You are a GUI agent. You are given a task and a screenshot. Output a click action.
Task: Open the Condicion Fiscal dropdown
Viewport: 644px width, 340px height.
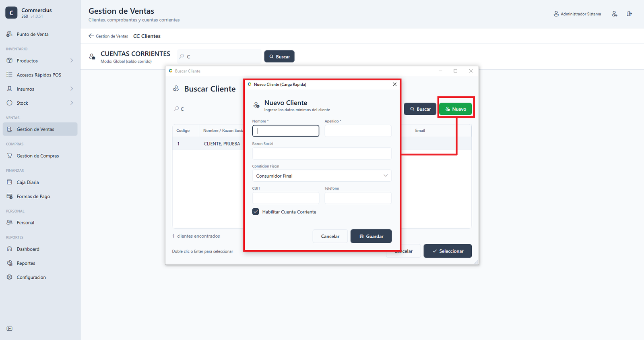point(322,176)
